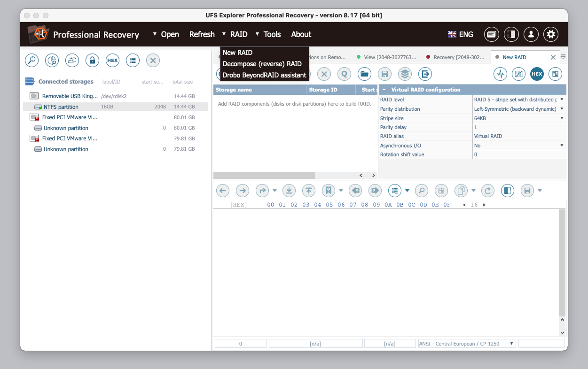Open dropdown arrow next to bookmark icon
The height and width of the screenshot is (369, 588).
point(341,191)
